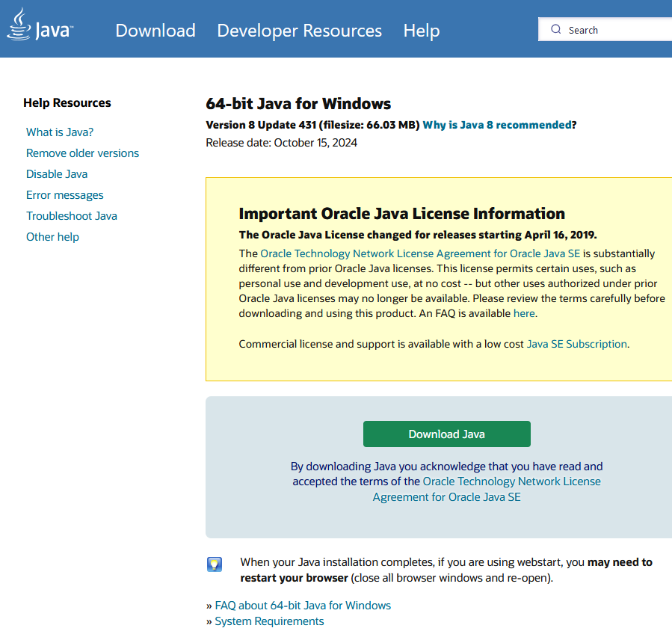Screen dimensions: 672x634
Task: Open the Java SE Subscription link
Action: [x=576, y=344]
